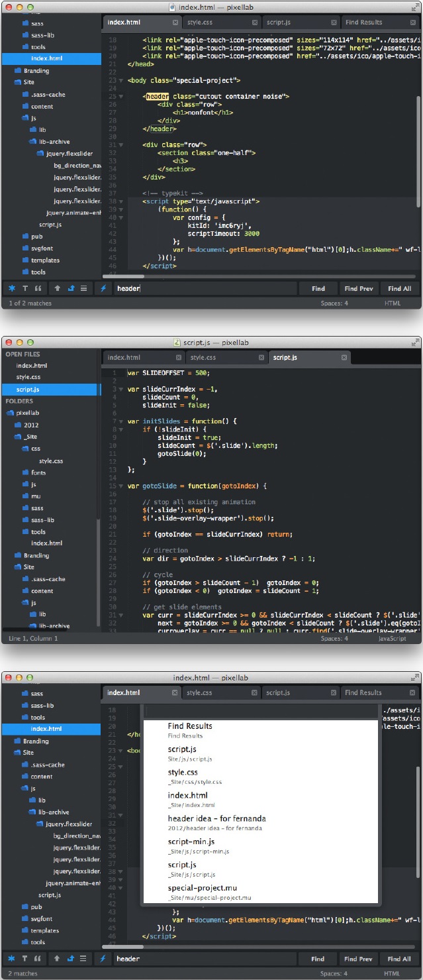Open Find Results tab in '1 of 2 matches' window
This screenshot has height=980, width=423.
point(363,23)
